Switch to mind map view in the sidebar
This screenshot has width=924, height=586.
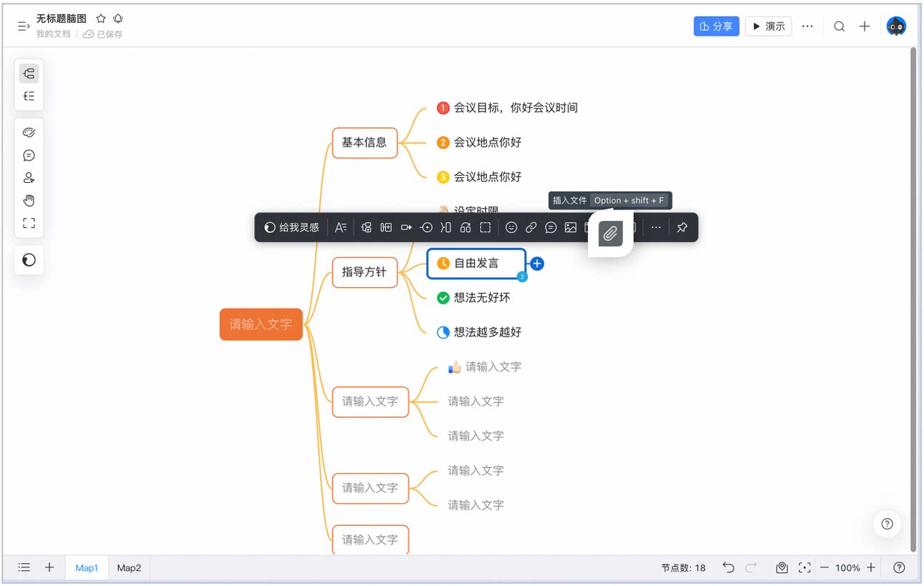pyautogui.click(x=29, y=73)
